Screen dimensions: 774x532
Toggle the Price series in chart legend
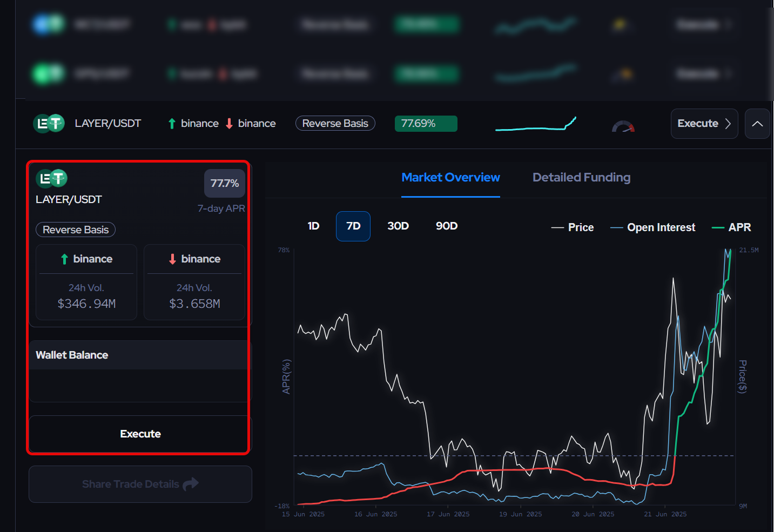(572, 227)
